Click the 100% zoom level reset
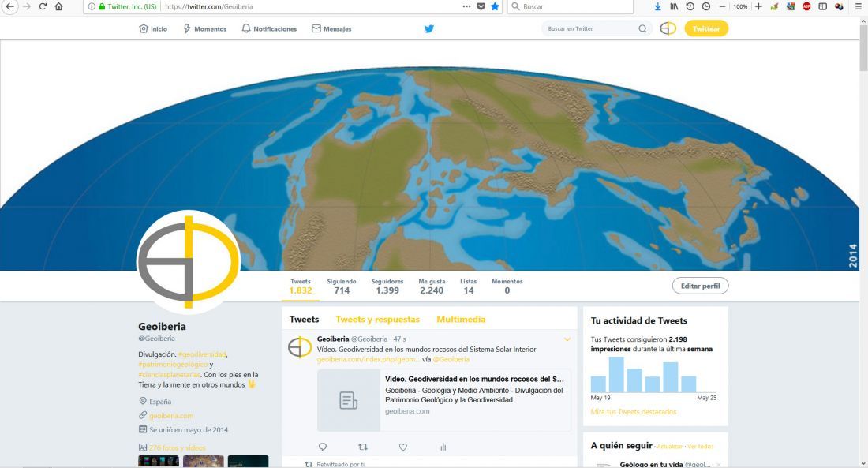 tap(740, 6)
